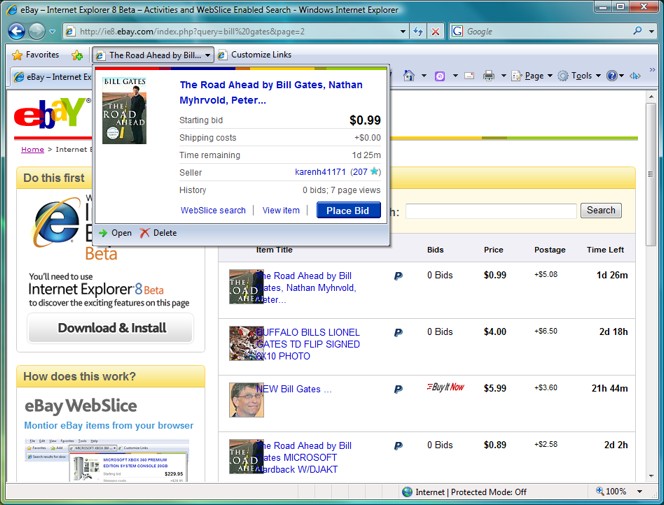
Task: Click the Add to Favorites Bar icon
Action: pyautogui.click(x=77, y=55)
